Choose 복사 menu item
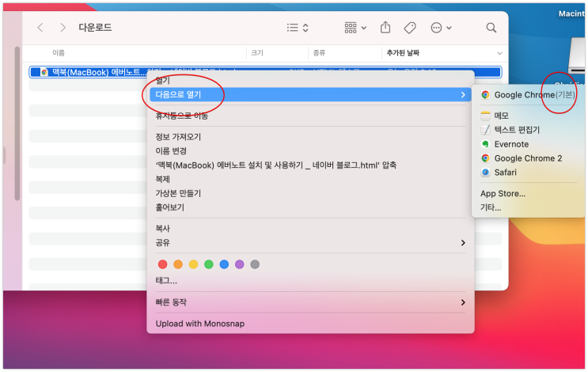The width and height of the screenshot is (588, 372). (x=163, y=229)
